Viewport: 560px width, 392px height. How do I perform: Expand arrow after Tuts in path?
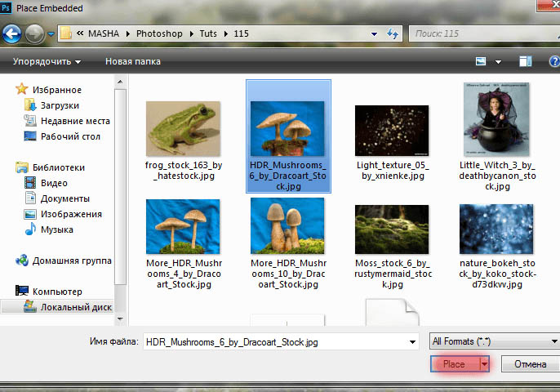pos(225,34)
